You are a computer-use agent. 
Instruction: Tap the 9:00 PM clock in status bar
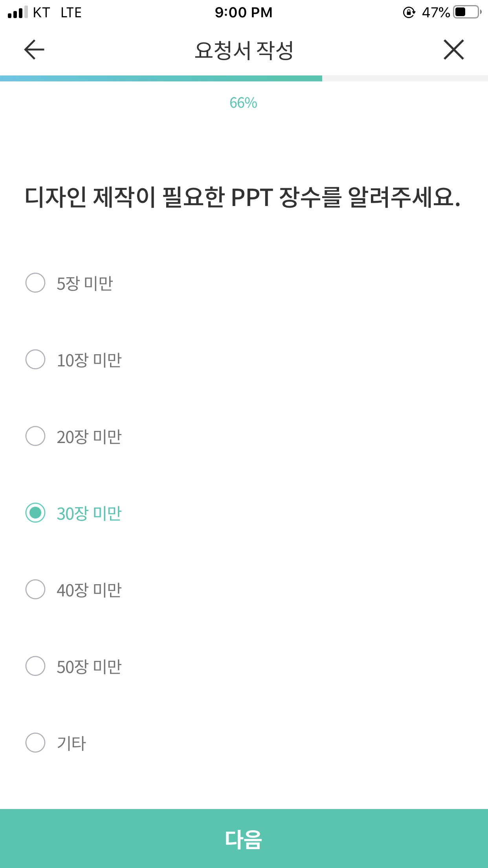pyautogui.click(x=244, y=13)
